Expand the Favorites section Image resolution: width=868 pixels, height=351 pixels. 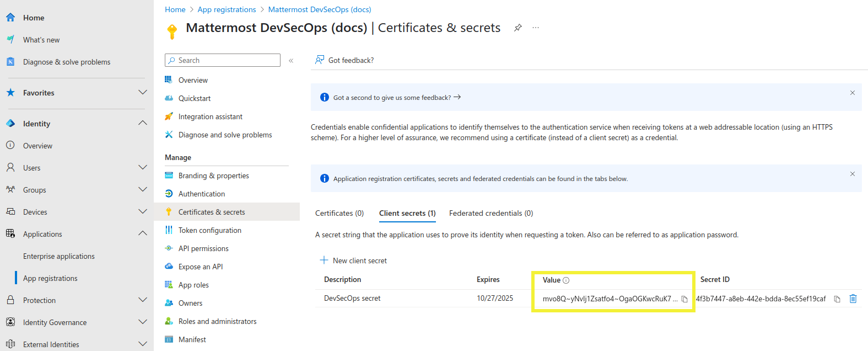143,93
